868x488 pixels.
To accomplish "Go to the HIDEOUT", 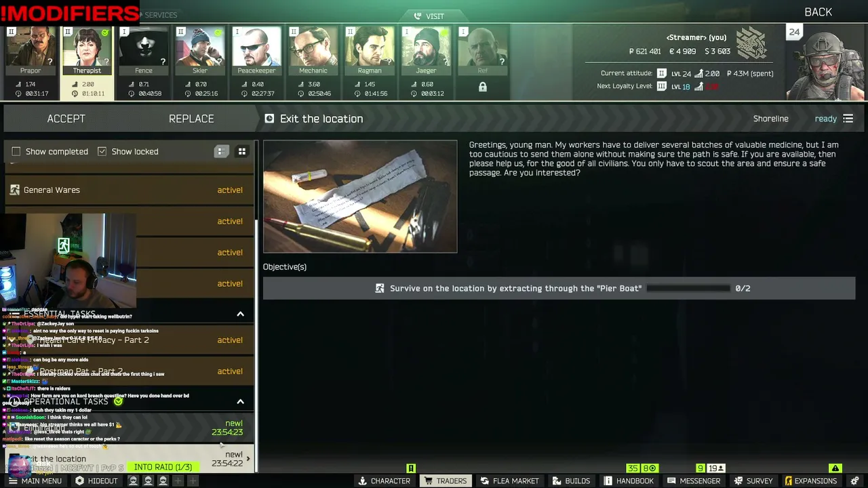I will 96,481.
